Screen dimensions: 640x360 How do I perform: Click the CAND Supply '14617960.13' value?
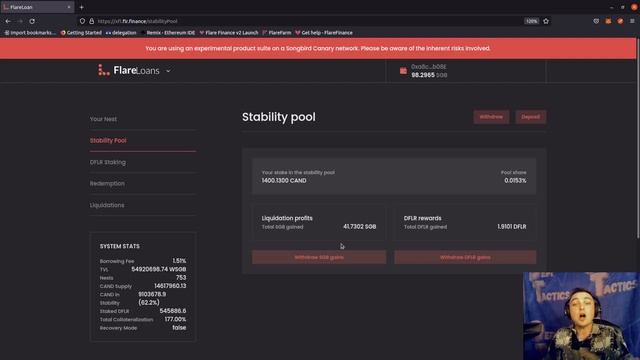(x=170, y=286)
